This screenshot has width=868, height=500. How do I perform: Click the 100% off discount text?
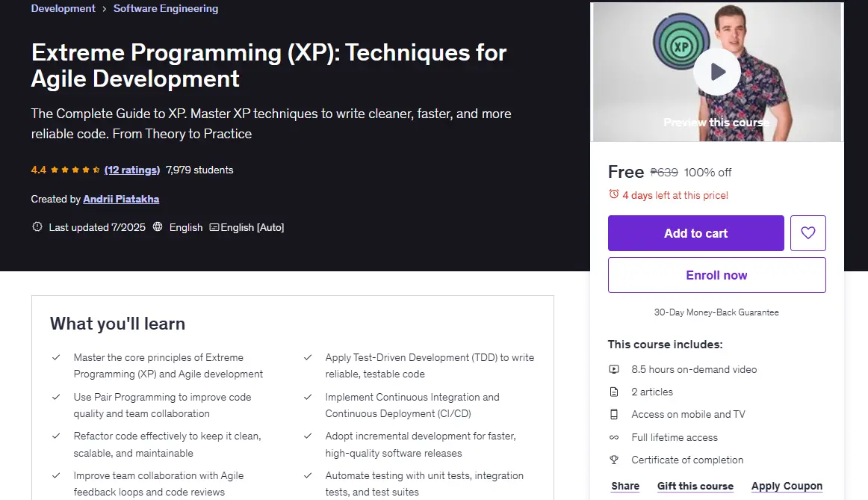tap(707, 172)
